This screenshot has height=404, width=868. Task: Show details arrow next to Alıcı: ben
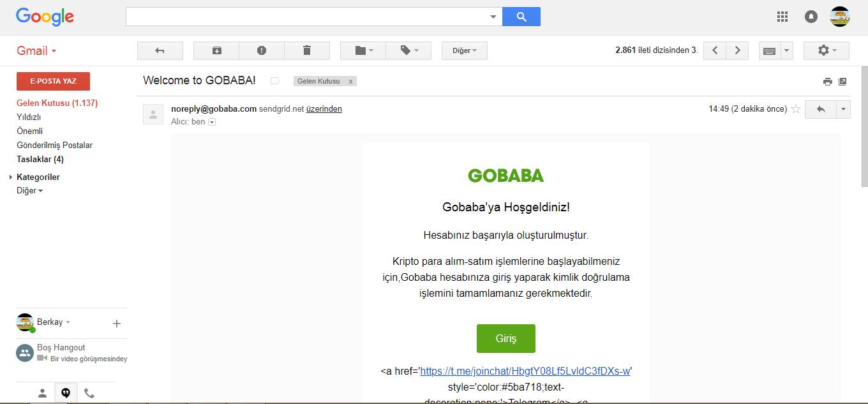[212, 122]
